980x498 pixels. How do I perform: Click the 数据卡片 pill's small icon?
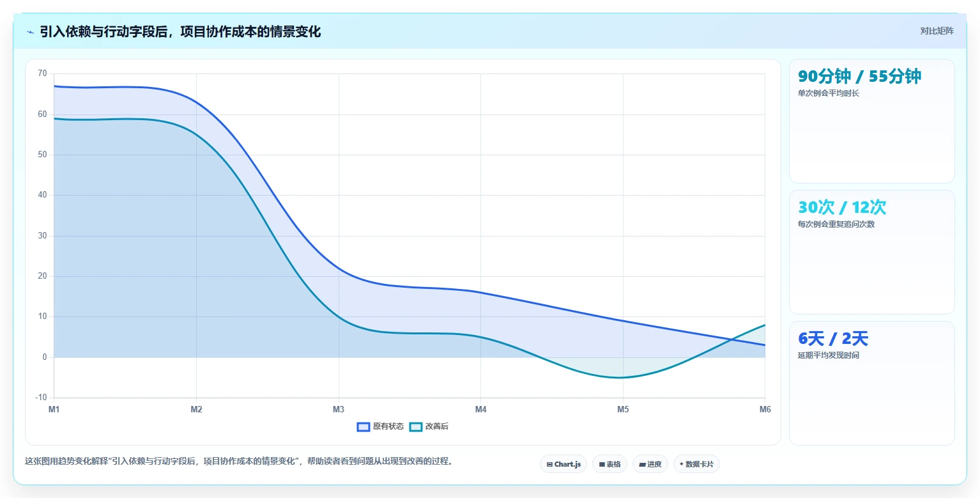[x=682, y=464]
